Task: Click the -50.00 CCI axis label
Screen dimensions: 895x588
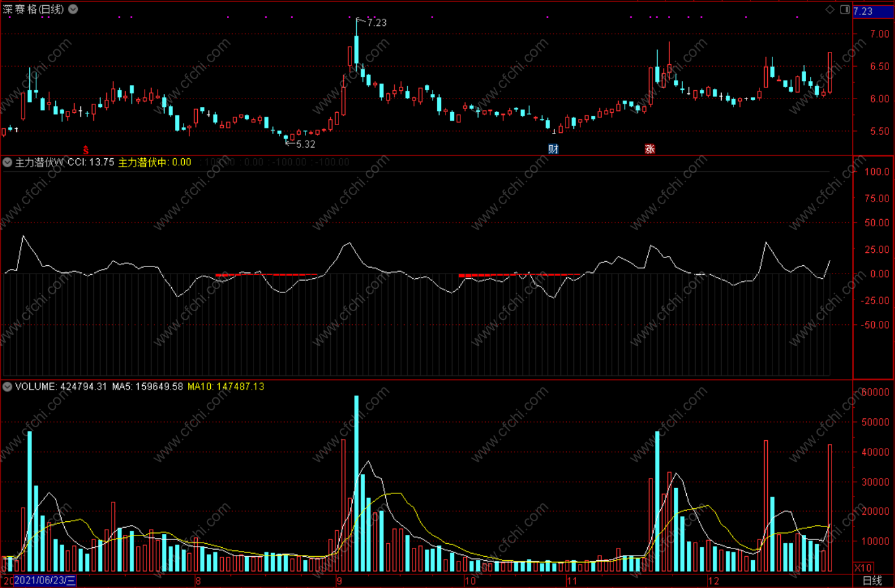Action: coord(876,325)
